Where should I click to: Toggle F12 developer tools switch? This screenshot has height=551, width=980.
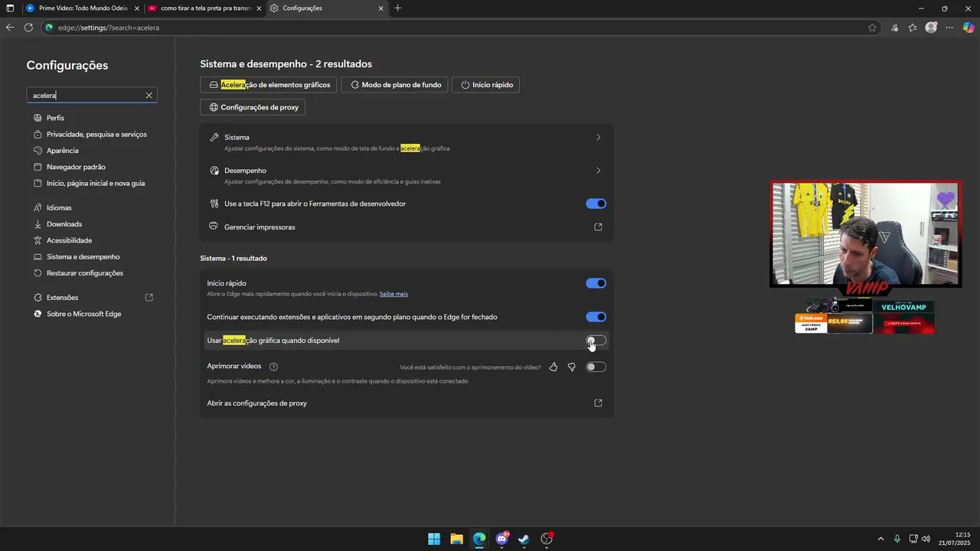point(596,204)
